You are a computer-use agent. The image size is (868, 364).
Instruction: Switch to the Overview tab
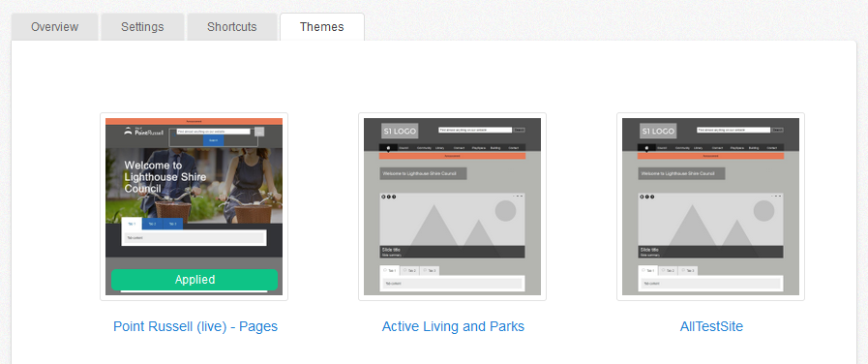click(x=55, y=27)
